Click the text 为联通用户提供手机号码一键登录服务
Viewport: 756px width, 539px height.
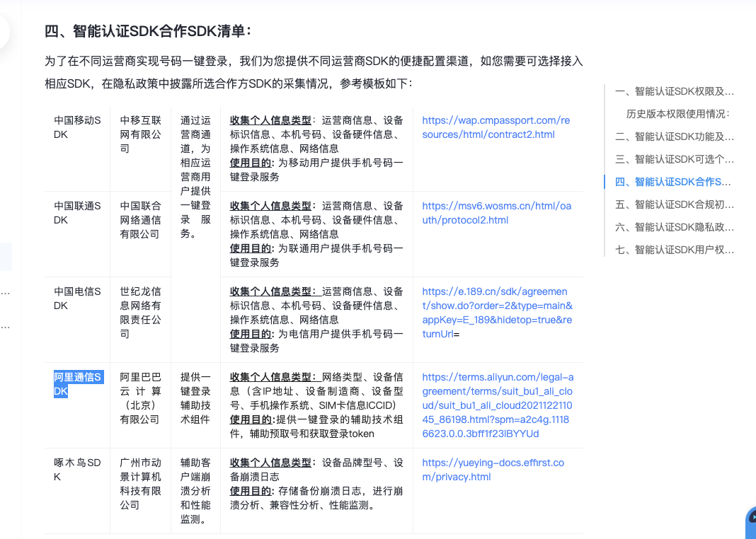point(316,255)
